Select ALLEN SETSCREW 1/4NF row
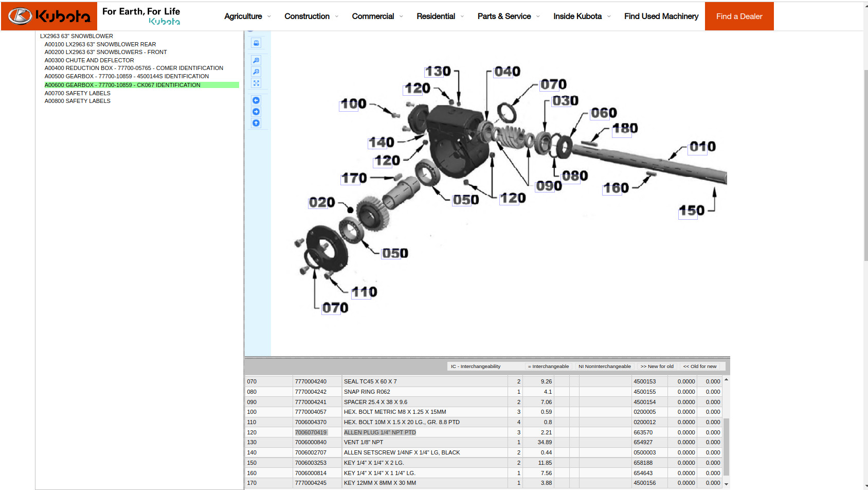 pos(483,452)
